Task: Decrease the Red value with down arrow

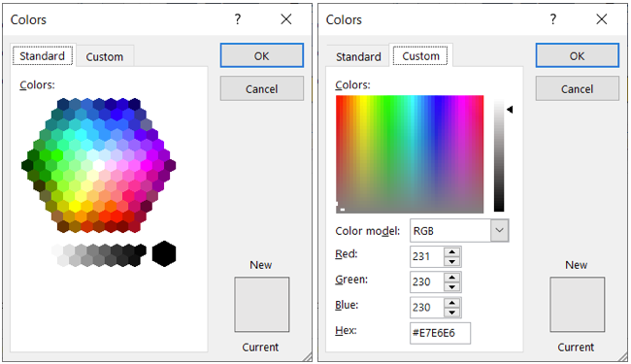Action: (x=452, y=261)
